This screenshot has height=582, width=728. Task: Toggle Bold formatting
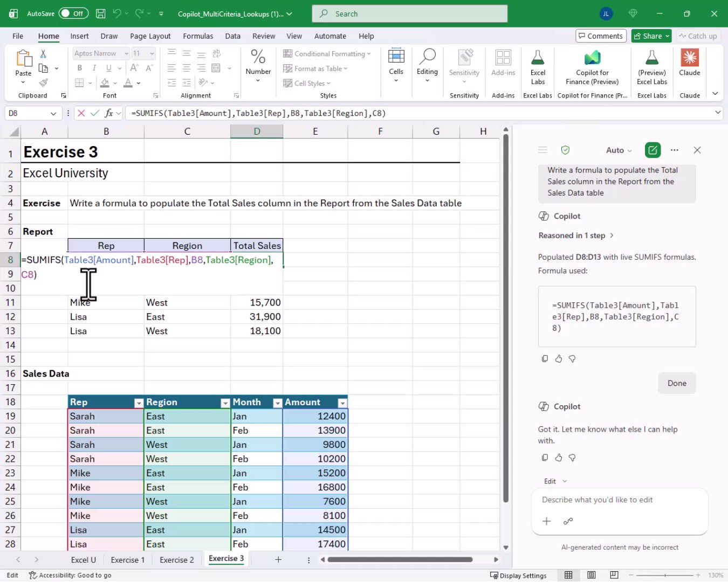[x=80, y=68]
